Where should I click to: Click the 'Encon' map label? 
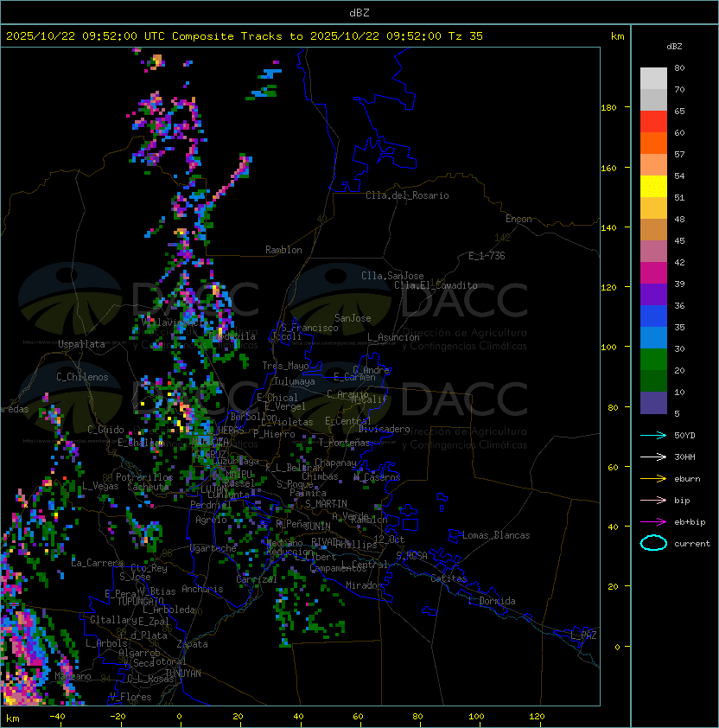click(519, 219)
